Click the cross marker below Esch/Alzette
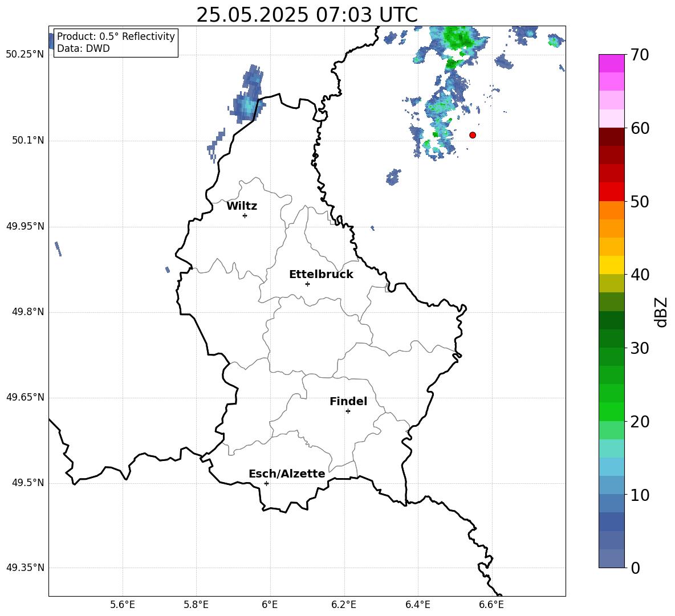The height and width of the screenshot is (616, 675). click(266, 483)
